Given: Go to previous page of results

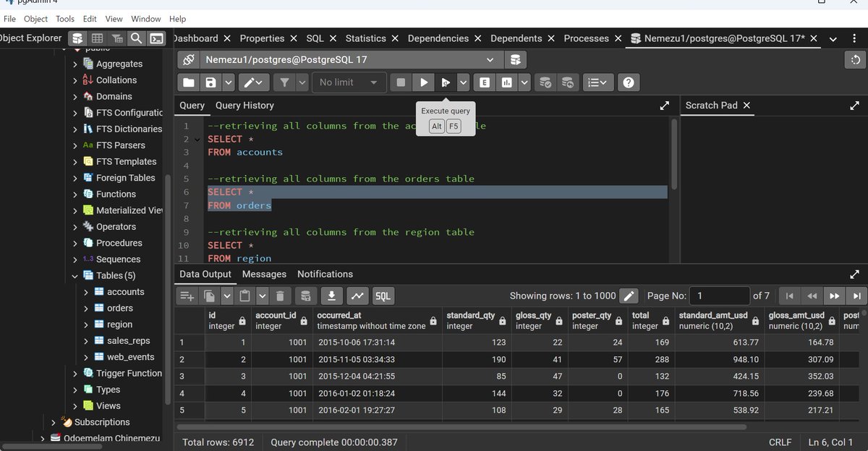Looking at the screenshot, I should [x=812, y=296].
